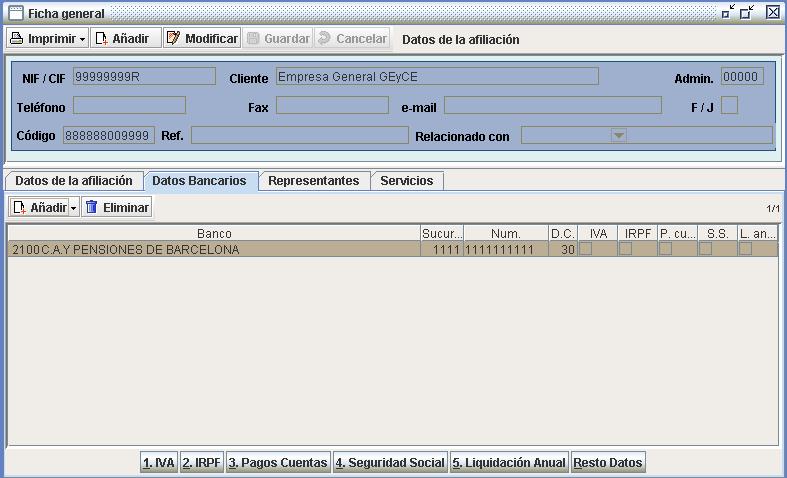Toggle the L. an... checkbox in bank row
The width and height of the screenshot is (787, 478).
pyautogui.click(x=746, y=249)
